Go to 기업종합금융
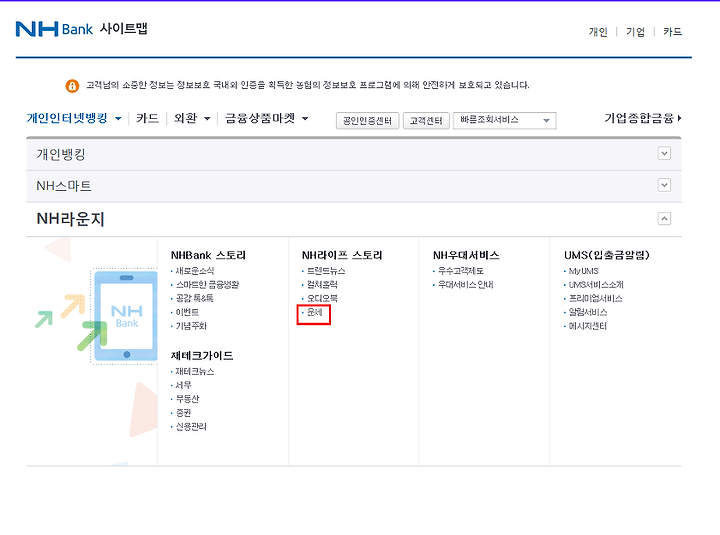The image size is (720, 535). click(x=642, y=118)
